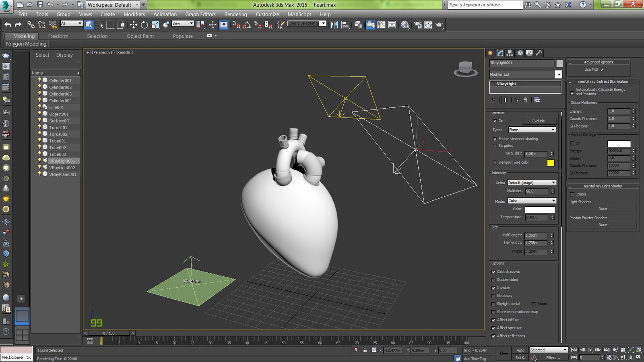Screen dimensions: 644x362
Task: Uncheck the Invisible light option
Action: click(x=493, y=288)
